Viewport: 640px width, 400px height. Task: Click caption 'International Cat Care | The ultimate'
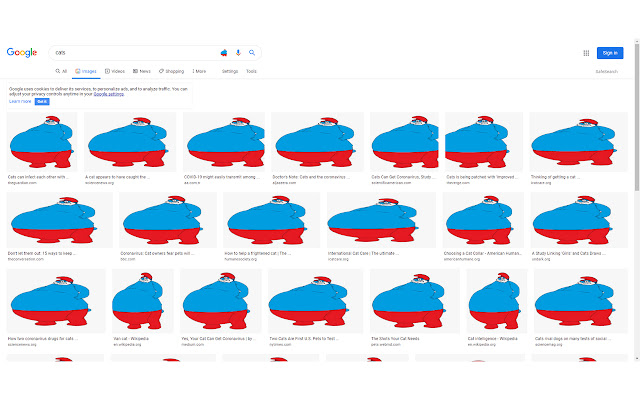tap(363, 253)
